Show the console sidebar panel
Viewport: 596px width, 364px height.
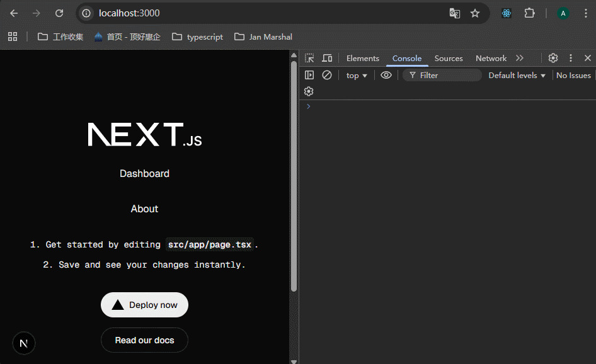tap(309, 75)
